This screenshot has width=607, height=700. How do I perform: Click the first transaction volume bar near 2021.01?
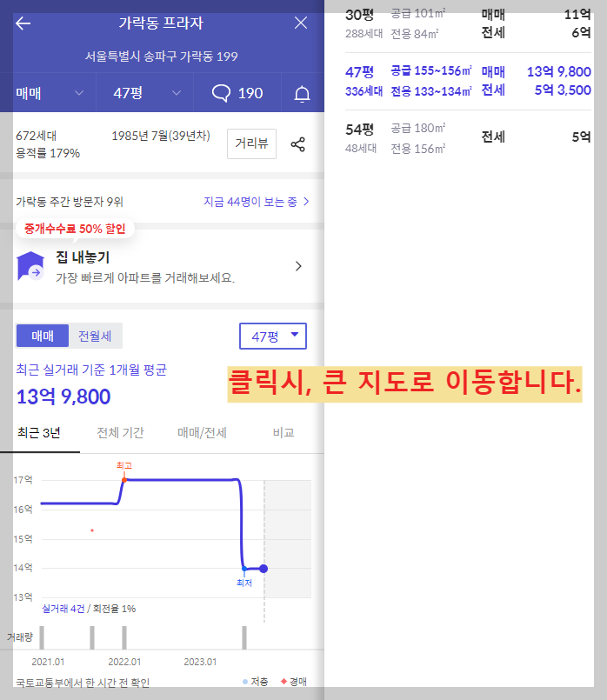[x=42, y=637]
